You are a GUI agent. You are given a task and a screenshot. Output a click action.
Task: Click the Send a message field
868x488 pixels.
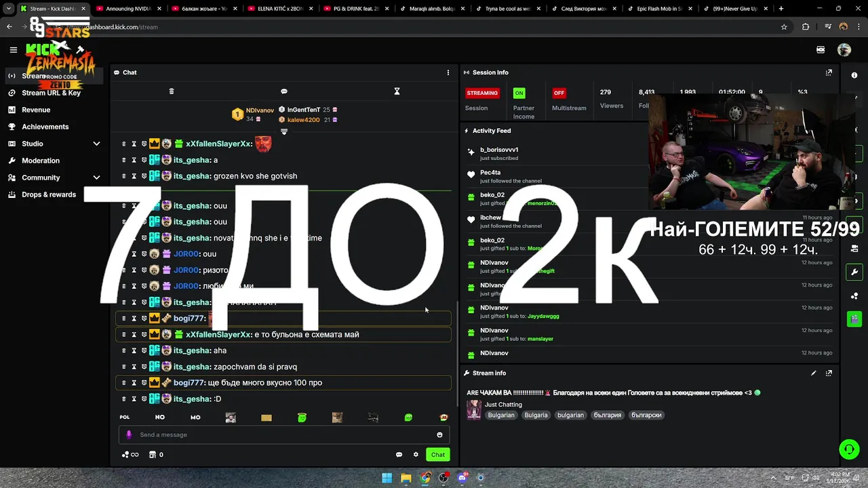pyautogui.click(x=284, y=435)
